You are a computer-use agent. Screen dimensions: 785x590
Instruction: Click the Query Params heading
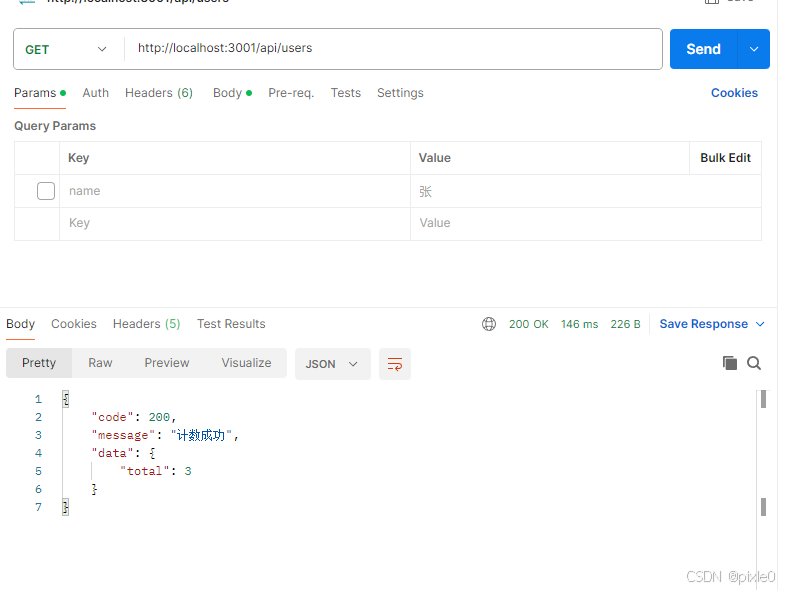coord(55,126)
